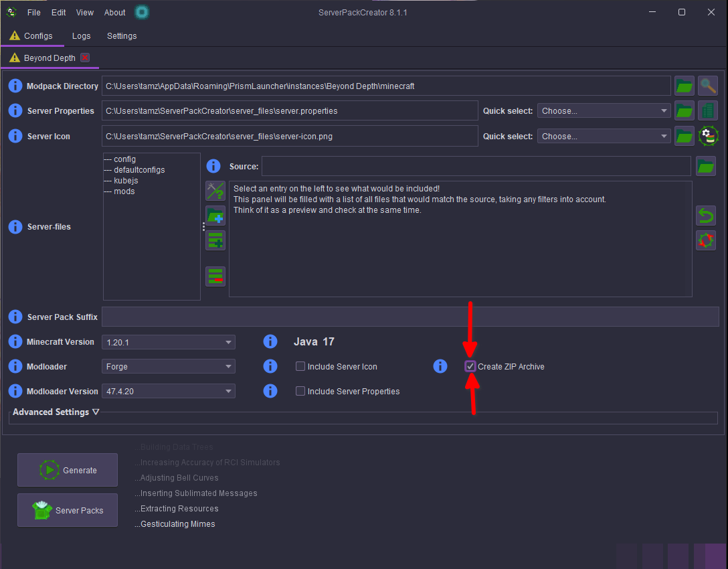Show info for Minecraft Version

[15, 341]
